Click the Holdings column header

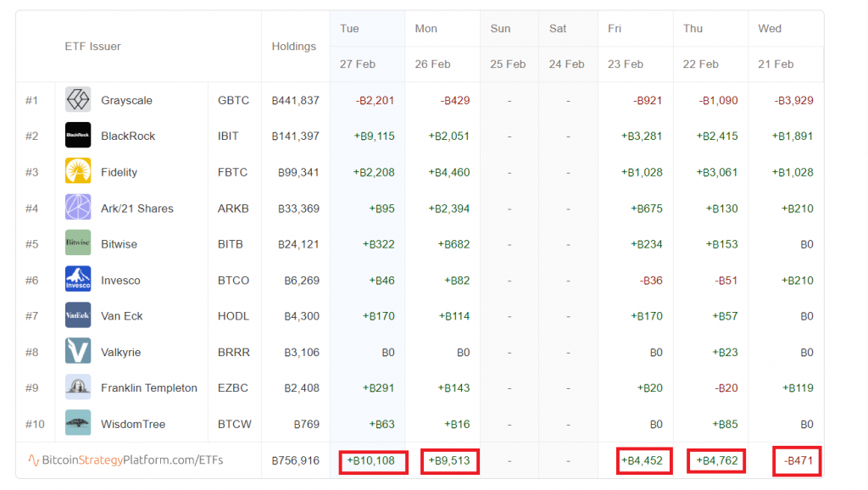point(293,47)
